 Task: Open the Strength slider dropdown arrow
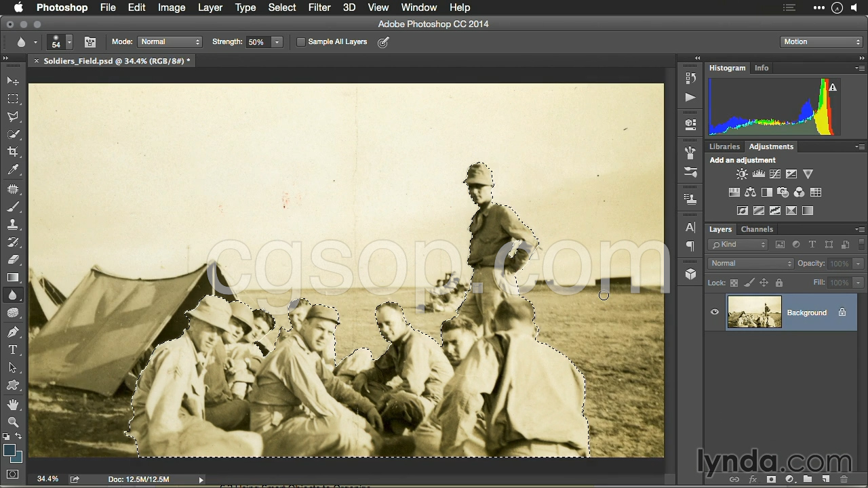tap(277, 42)
